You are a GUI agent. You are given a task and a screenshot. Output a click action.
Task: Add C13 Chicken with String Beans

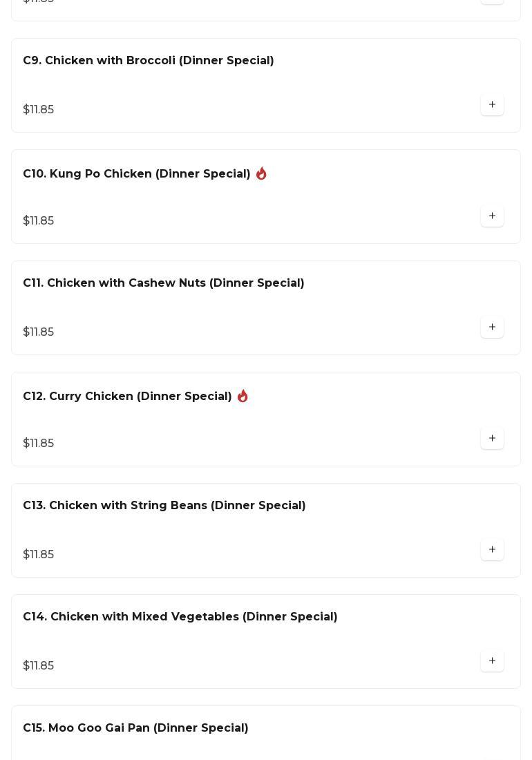(492, 550)
